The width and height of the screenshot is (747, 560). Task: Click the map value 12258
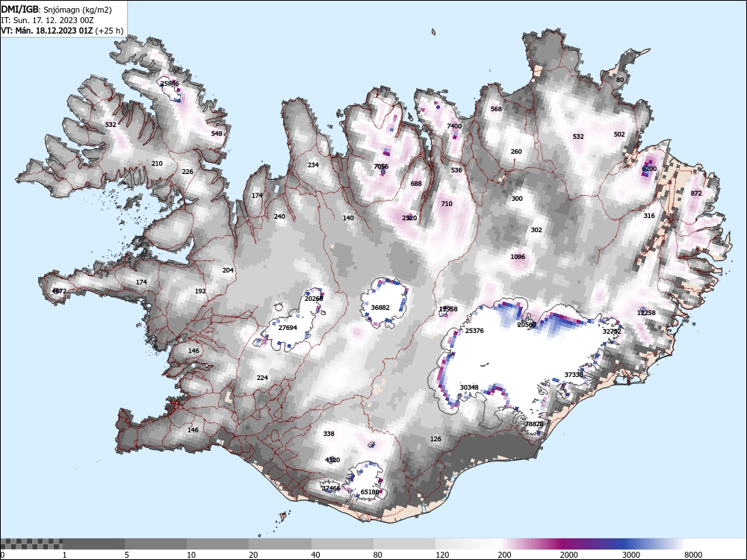pyautogui.click(x=646, y=313)
